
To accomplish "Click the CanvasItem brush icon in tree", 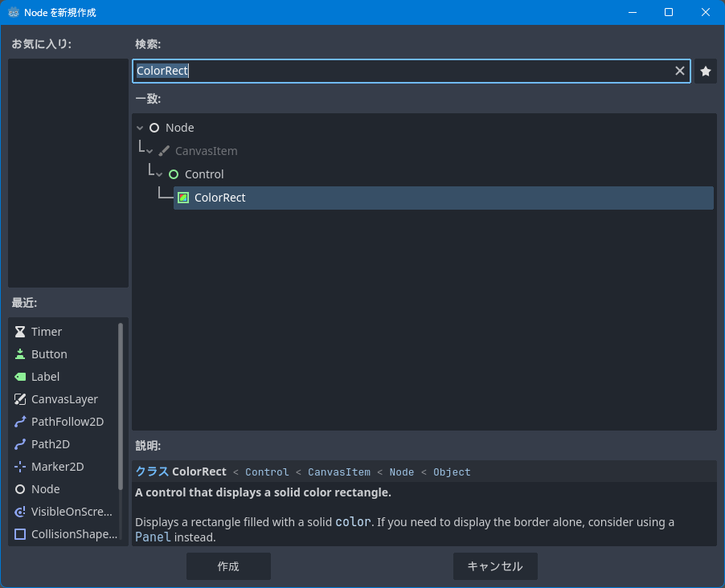I will pyautogui.click(x=164, y=151).
